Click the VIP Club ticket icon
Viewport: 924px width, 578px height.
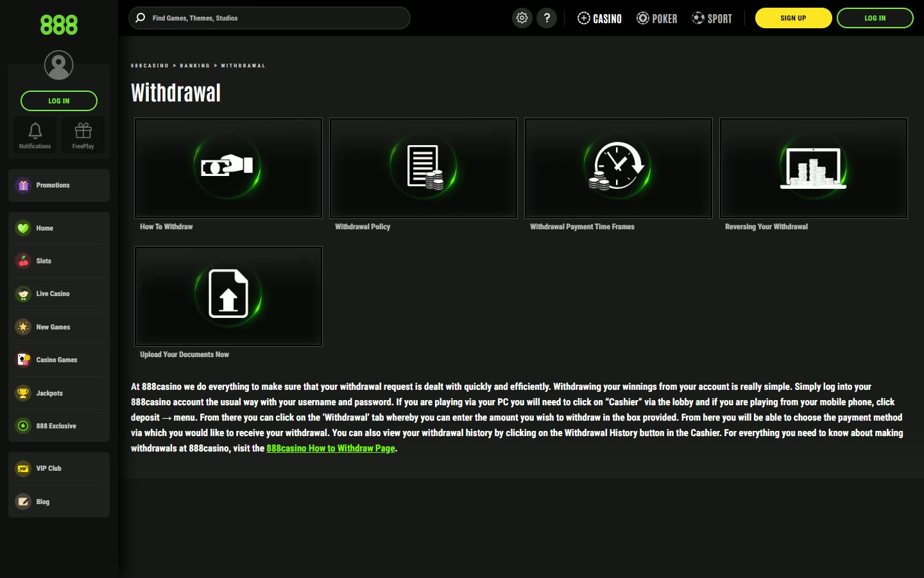(x=23, y=468)
